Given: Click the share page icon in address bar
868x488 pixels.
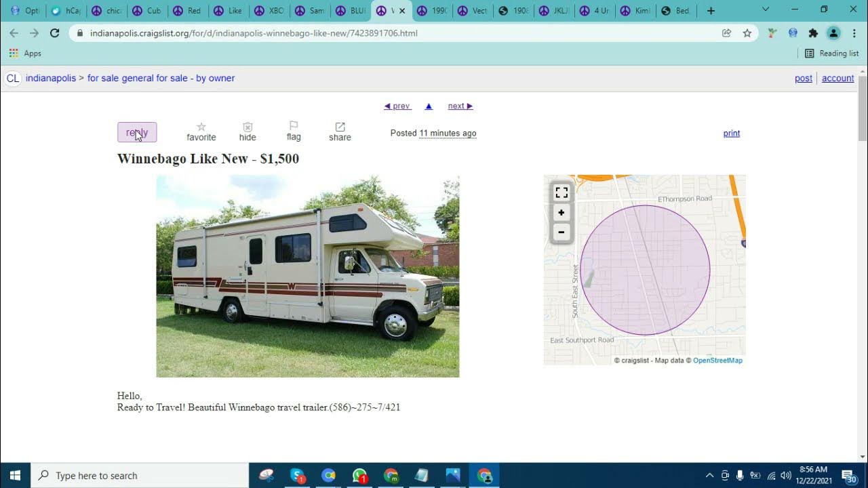Looking at the screenshot, I should click(x=726, y=33).
